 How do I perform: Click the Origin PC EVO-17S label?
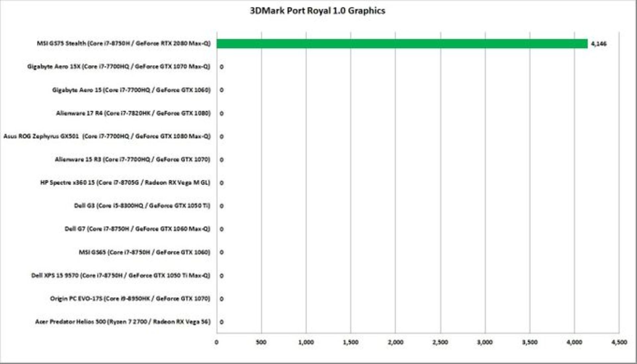click(130, 299)
